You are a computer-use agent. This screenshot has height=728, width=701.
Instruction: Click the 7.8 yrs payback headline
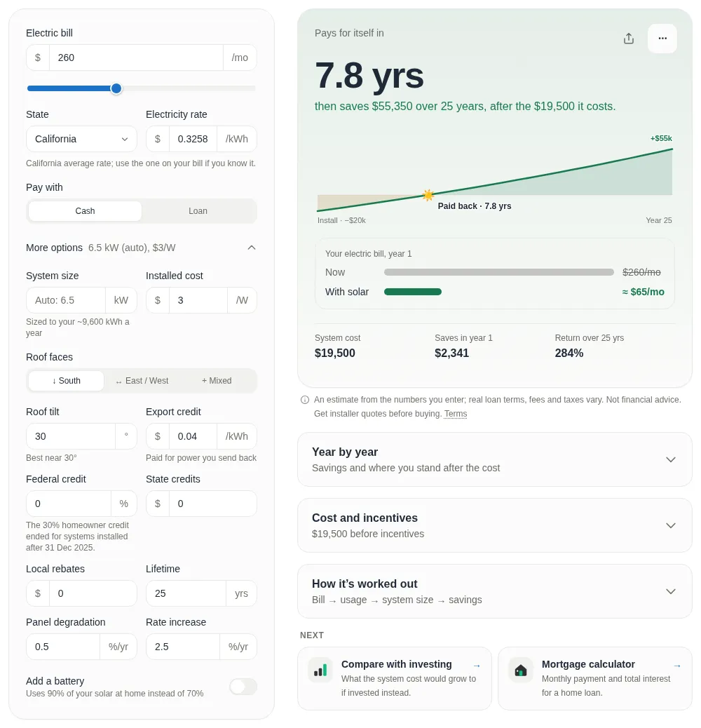[369, 76]
